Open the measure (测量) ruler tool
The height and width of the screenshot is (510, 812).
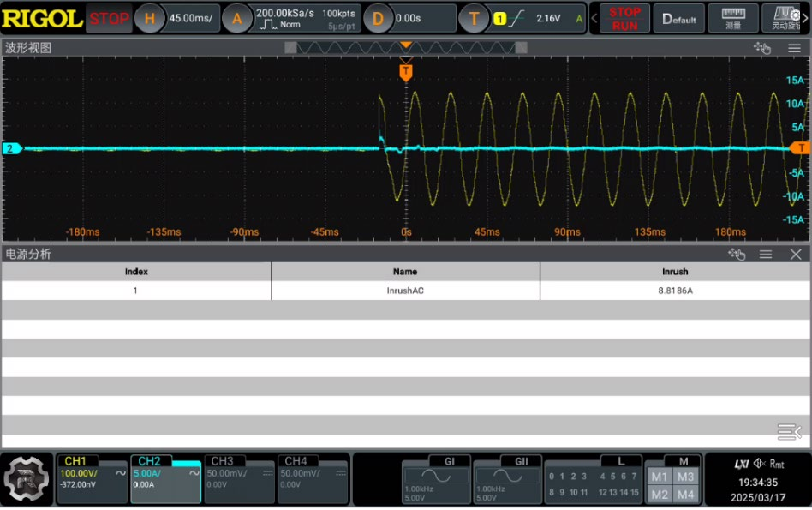(x=732, y=19)
